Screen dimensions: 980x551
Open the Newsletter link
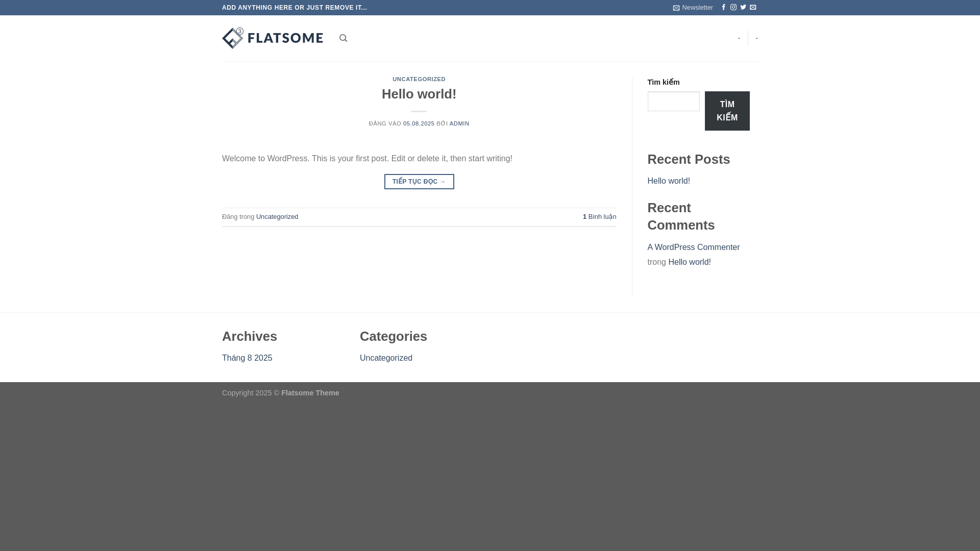tap(693, 8)
